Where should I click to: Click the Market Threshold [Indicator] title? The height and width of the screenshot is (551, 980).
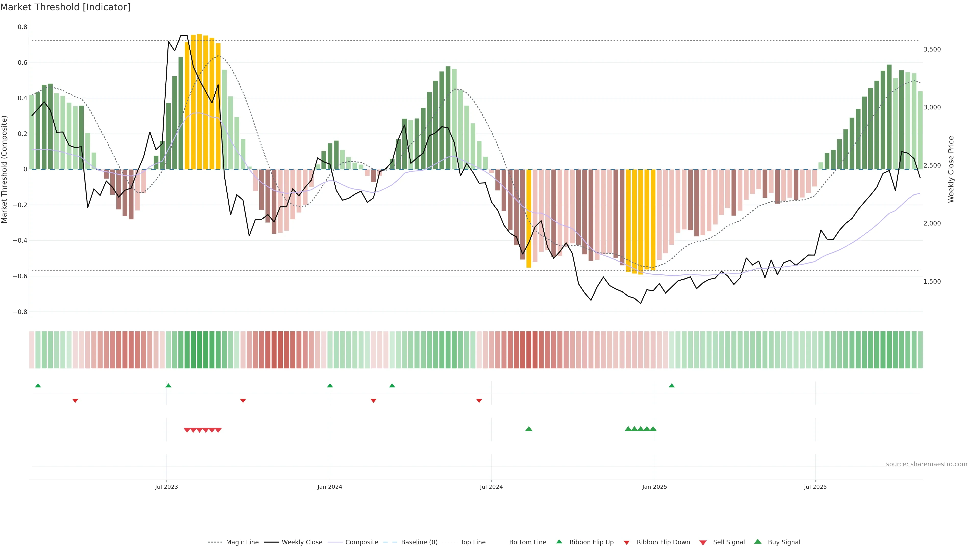click(65, 7)
